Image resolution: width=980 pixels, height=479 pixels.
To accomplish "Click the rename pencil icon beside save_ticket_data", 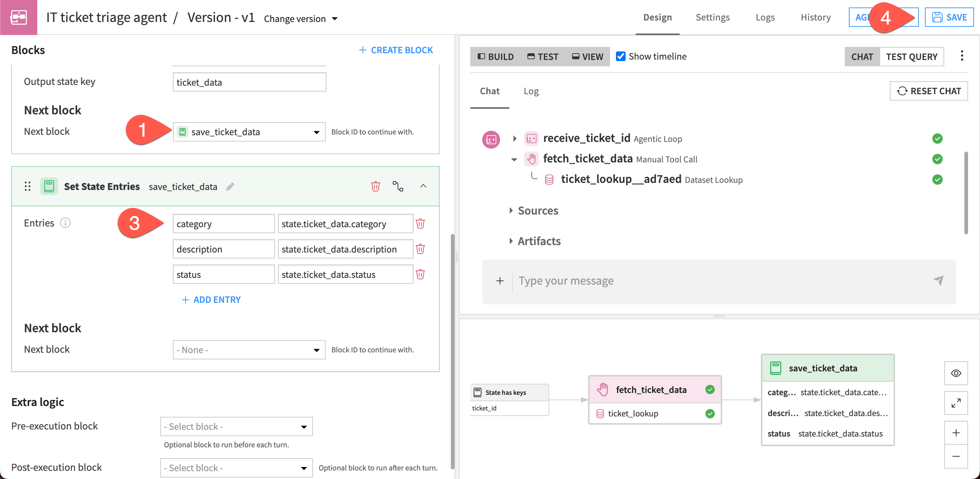I will click(x=230, y=187).
